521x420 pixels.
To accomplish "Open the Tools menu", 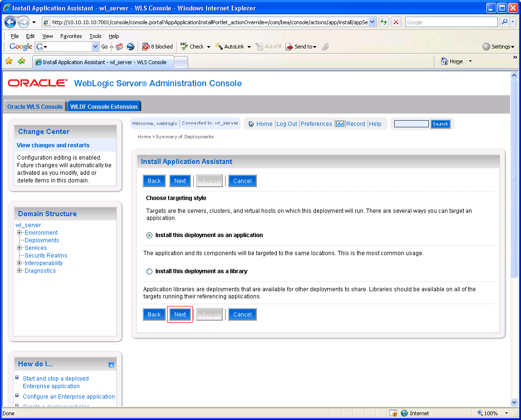I will pos(95,36).
